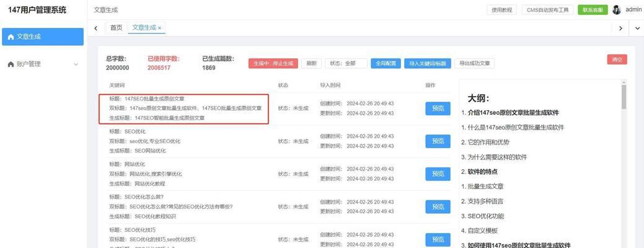This screenshot has width=644, height=248.
Task: Click the red 清空 button
Action: [617, 59]
